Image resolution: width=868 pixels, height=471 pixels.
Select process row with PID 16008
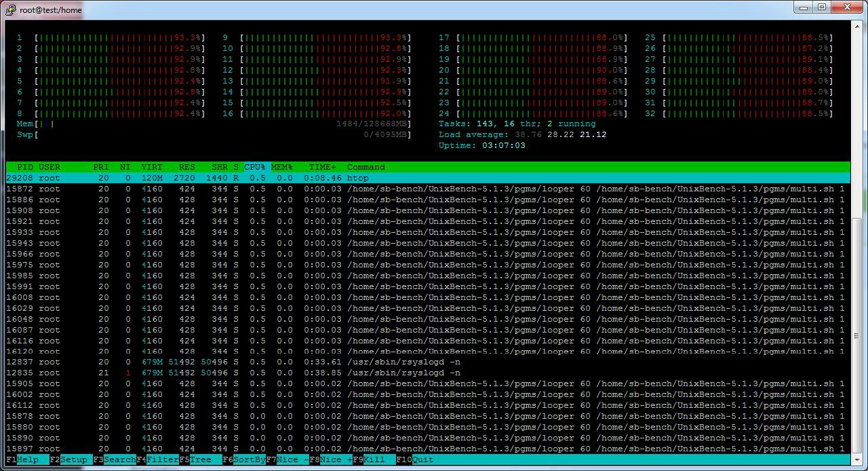click(x=427, y=297)
